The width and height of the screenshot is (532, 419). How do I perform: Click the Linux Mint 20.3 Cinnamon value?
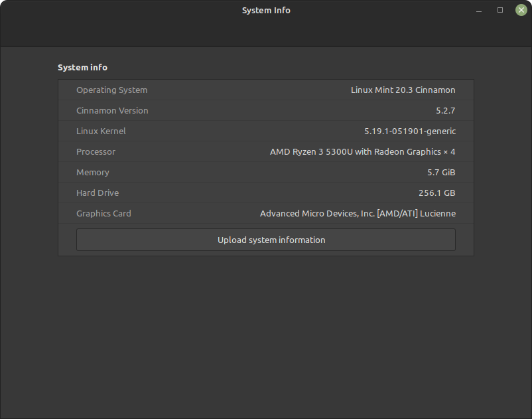(x=403, y=90)
